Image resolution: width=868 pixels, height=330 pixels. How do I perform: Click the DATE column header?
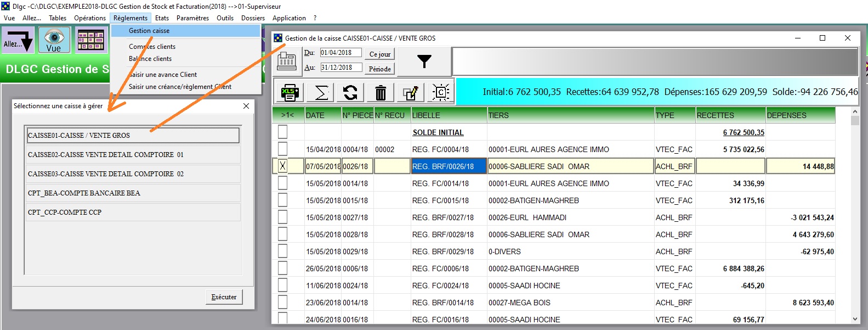323,115
